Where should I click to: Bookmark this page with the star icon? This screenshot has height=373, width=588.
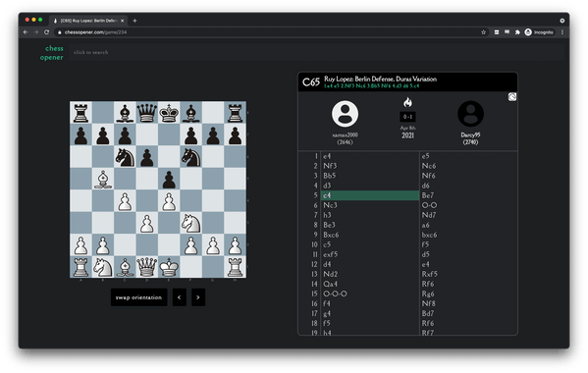point(483,32)
